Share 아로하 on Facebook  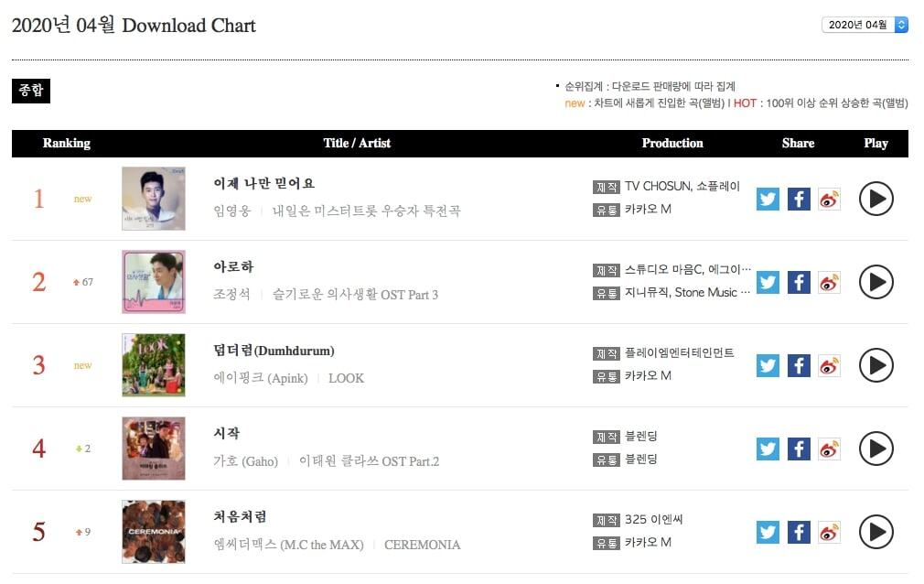click(x=799, y=282)
